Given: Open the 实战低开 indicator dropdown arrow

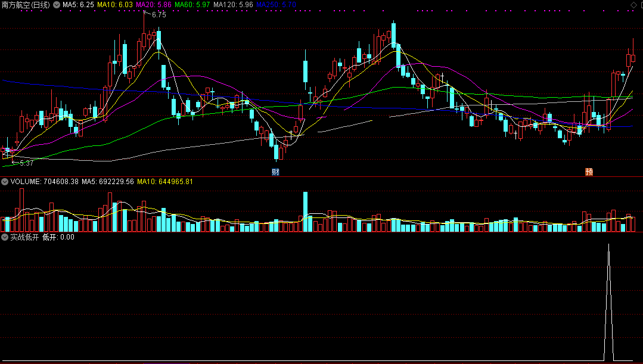Looking at the screenshot, I should pyautogui.click(x=5, y=237).
